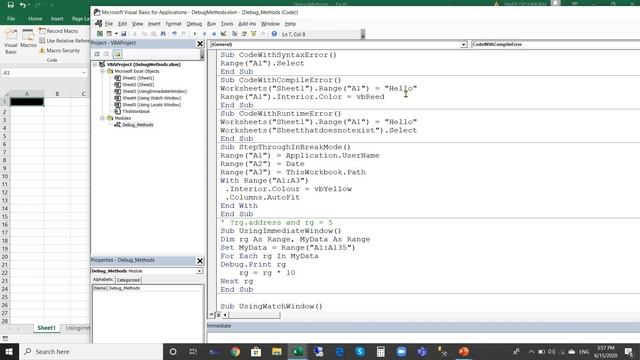Toggle Design Mode in the VBA toolbar

tap(223, 34)
